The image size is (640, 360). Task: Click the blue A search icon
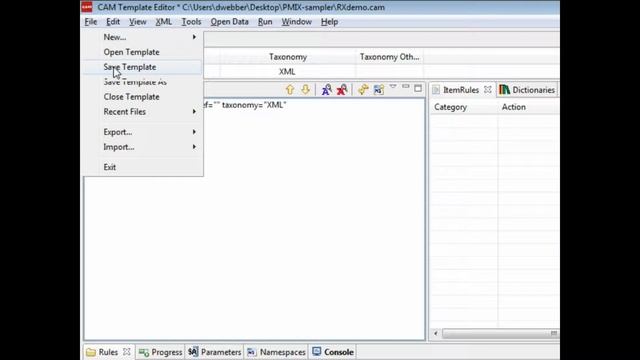[x=326, y=89]
